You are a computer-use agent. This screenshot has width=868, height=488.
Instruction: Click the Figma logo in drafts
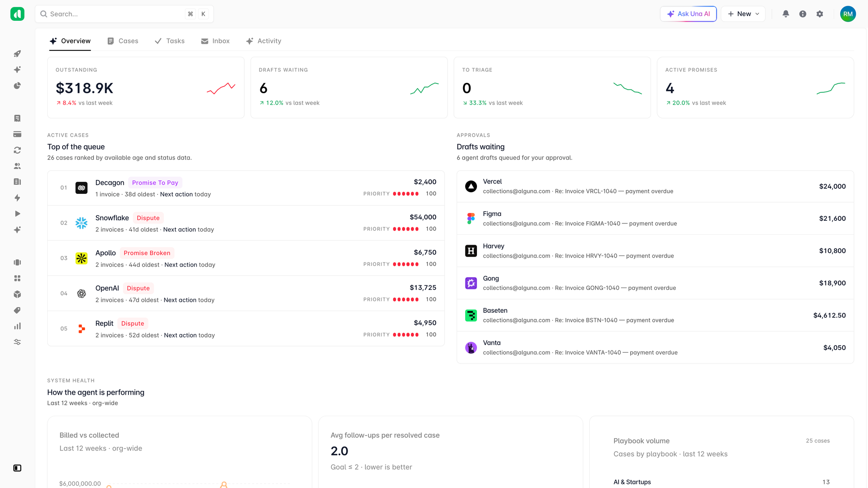point(471,219)
